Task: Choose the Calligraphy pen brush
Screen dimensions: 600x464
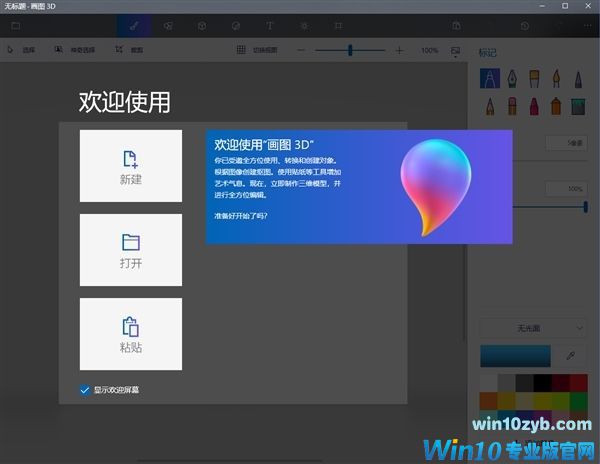Action: pyautogui.click(x=513, y=77)
